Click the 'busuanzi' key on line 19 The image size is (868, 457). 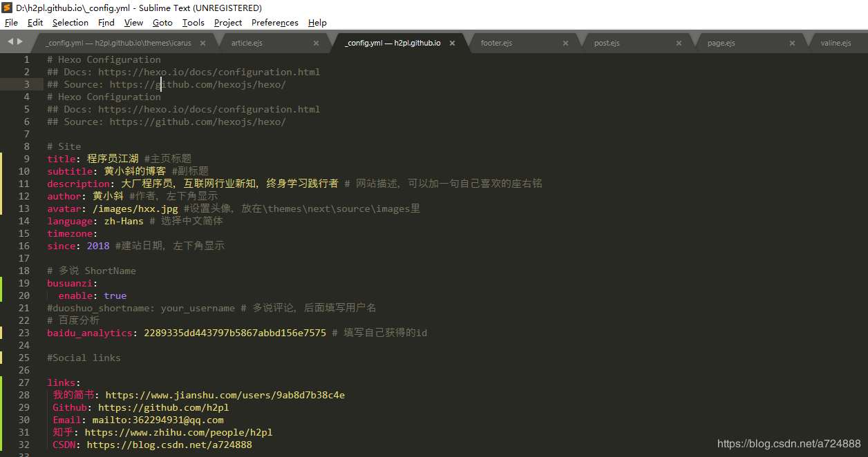coord(70,283)
